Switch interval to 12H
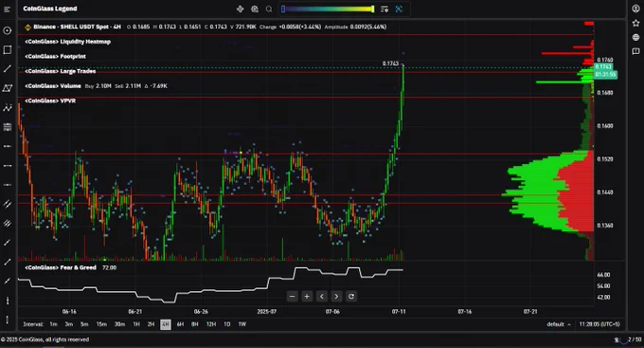644x348 pixels. (x=211, y=324)
